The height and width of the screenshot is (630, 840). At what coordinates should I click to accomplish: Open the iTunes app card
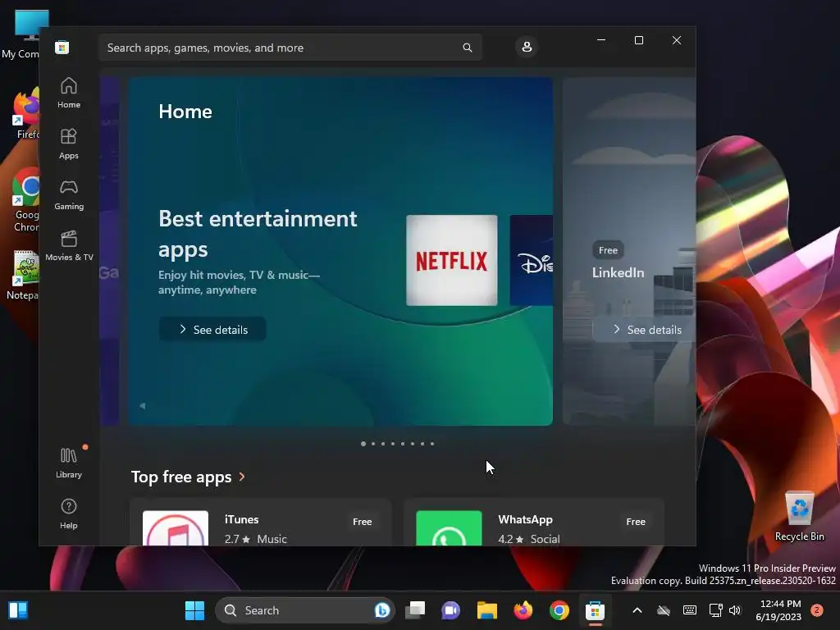point(261,523)
